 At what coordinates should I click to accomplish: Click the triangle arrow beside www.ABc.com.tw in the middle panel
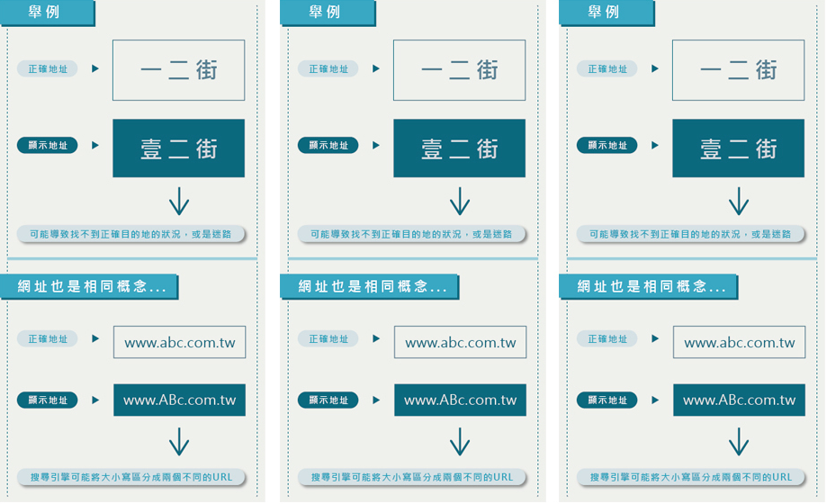click(x=376, y=400)
